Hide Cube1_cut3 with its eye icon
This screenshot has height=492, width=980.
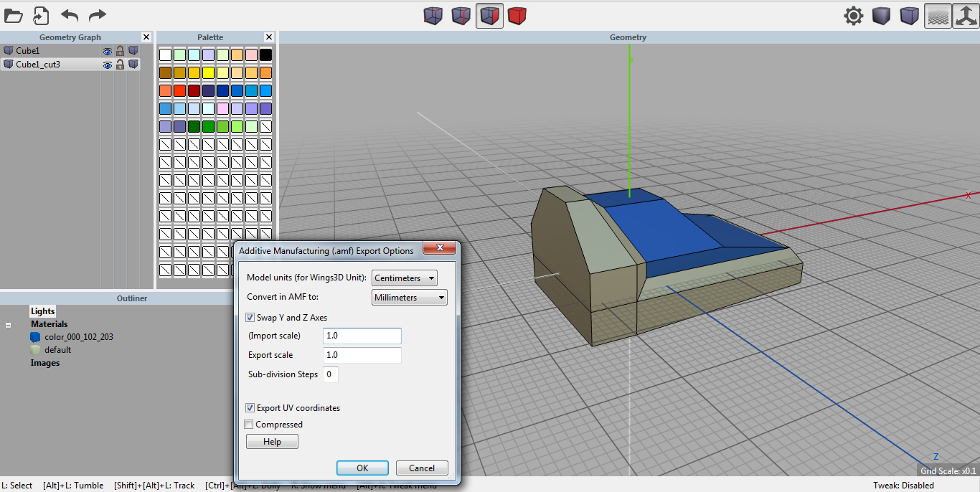(108, 65)
